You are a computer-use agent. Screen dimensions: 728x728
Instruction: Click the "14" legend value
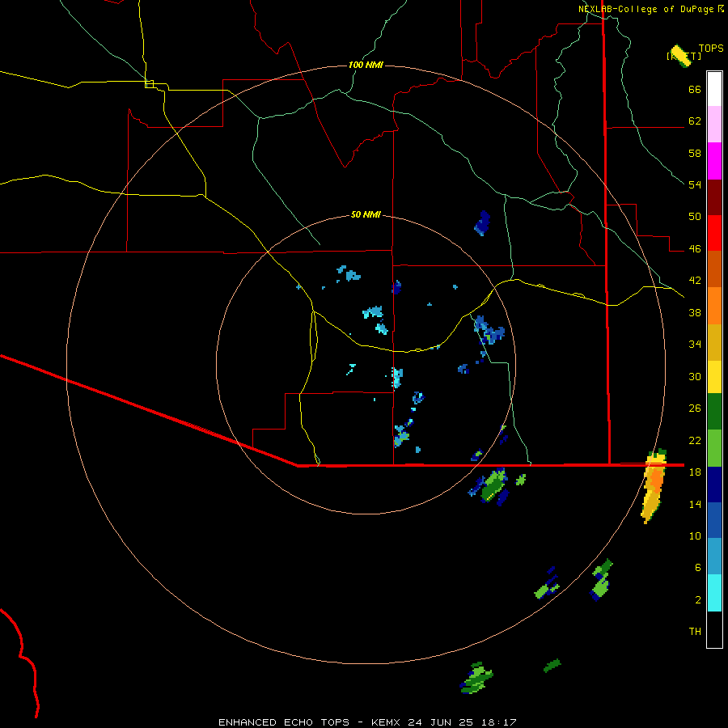[x=695, y=504]
